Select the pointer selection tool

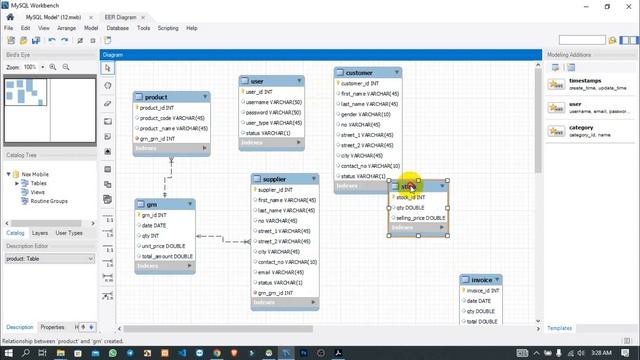[x=108, y=68]
